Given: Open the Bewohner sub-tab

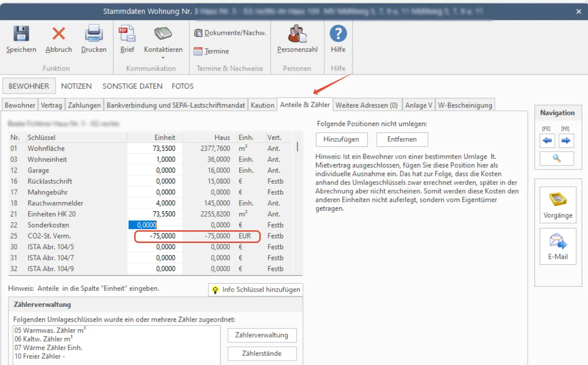Looking at the screenshot, I should 20,105.
